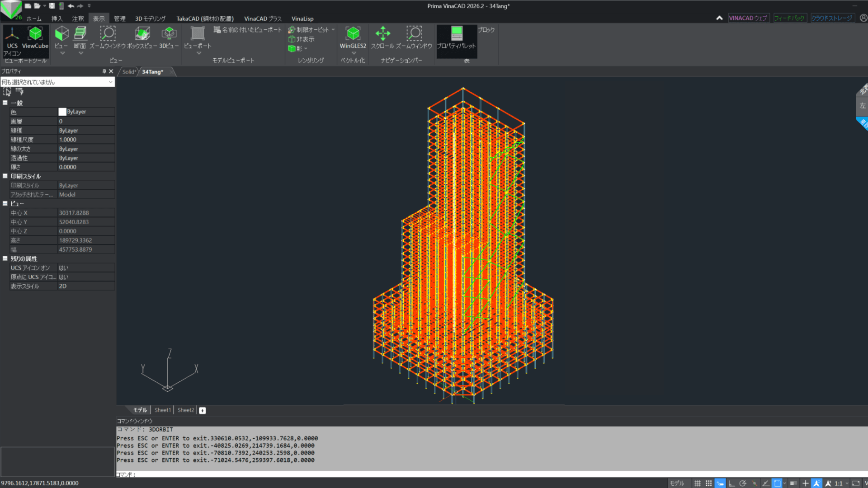Open the VinaLisp ribbon tab

coord(302,19)
